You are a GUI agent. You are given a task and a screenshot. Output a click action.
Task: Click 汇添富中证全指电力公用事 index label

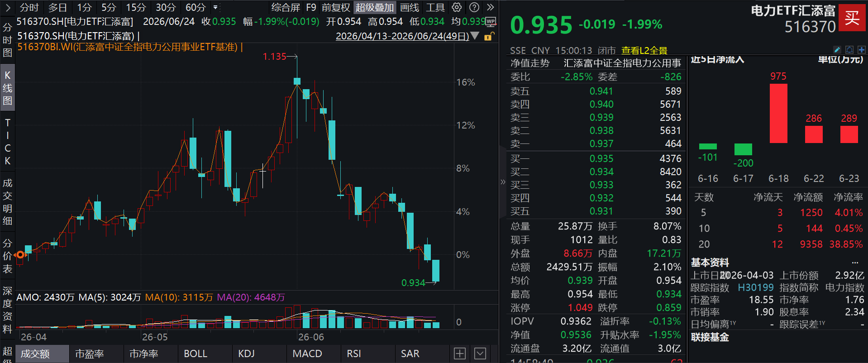pos(622,63)
